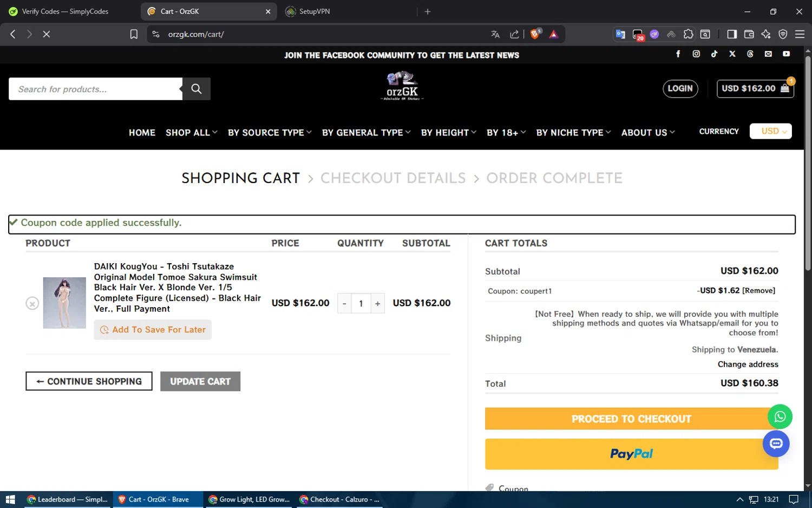Click PROCEED TO CHECKOUT
The height and width of the screenshot is (508, 812).
(631, 419)
